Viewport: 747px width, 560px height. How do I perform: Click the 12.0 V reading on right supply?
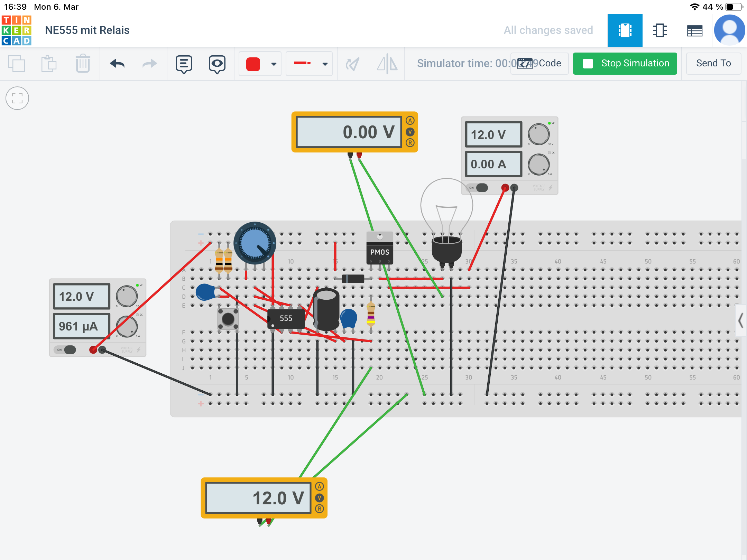pos(494,134)
